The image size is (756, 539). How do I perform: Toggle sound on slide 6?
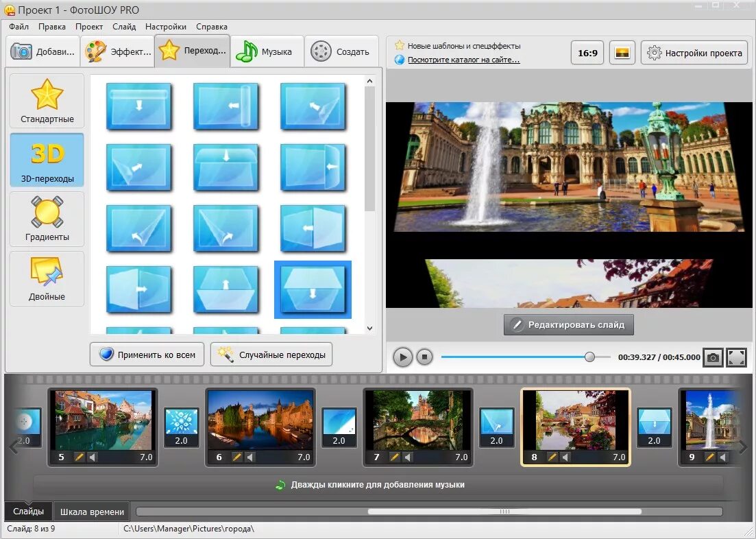pos(250,457)
